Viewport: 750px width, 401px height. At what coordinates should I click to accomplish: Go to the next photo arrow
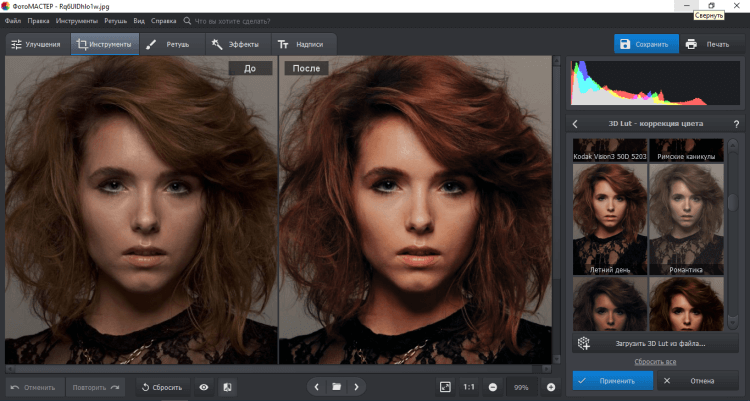(x=356, y=386)
